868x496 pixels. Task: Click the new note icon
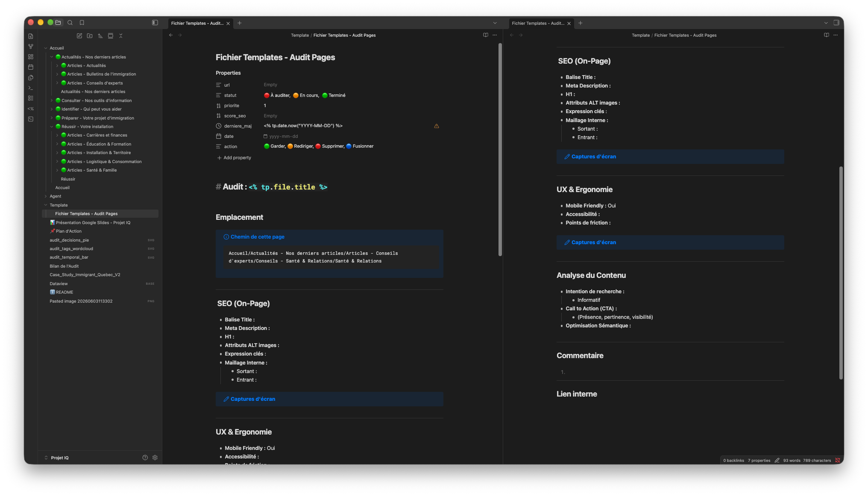coord(79,36)
